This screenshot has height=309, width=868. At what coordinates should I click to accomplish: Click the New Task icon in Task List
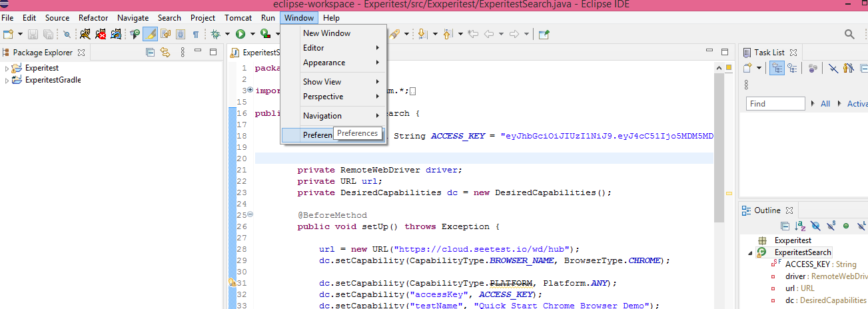point(747,68)
